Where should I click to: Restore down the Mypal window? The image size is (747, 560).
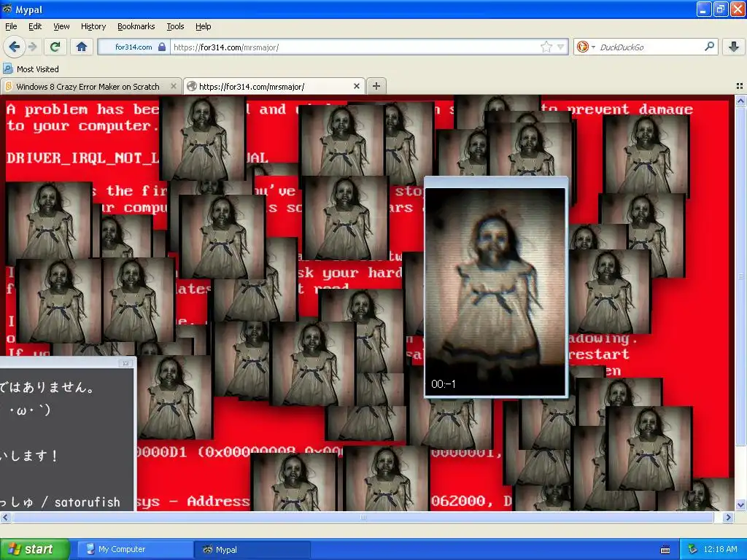coord(720,9)
